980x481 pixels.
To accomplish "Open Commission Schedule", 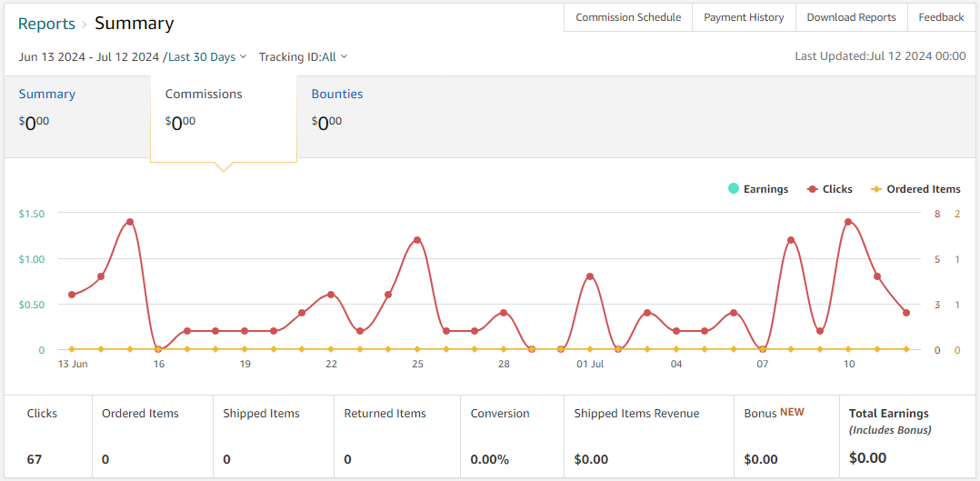I will (x=628, y=17).
